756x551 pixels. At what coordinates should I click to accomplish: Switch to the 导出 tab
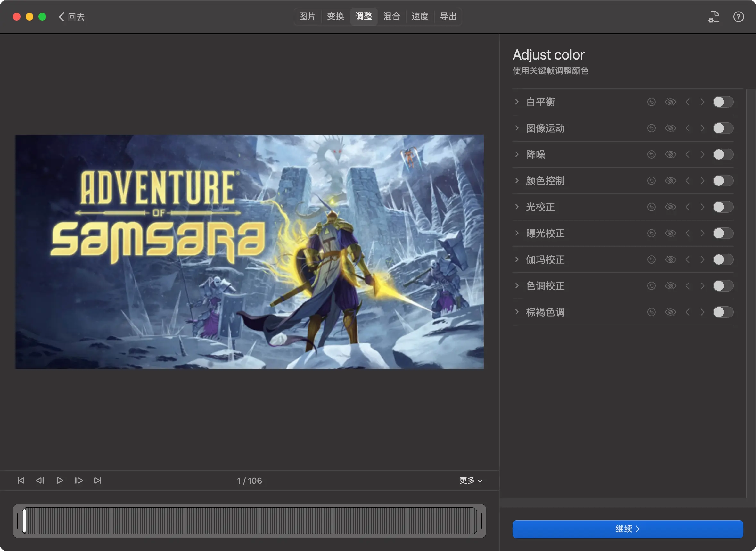coord(448,16)
